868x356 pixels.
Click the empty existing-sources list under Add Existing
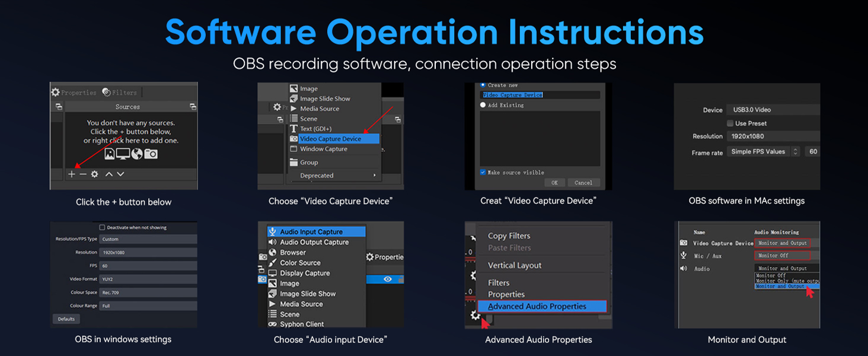[x=540, y=138]
